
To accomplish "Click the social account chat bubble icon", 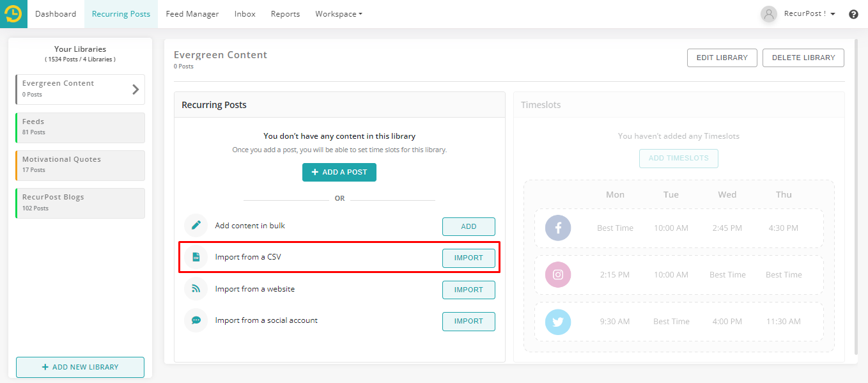I will coord(196,320).
